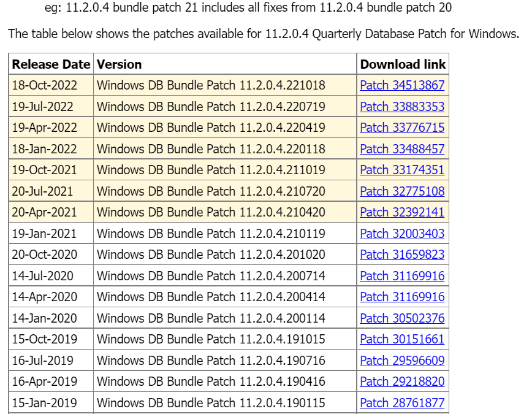Open the Patch 33174351 link

coord(402,170)
